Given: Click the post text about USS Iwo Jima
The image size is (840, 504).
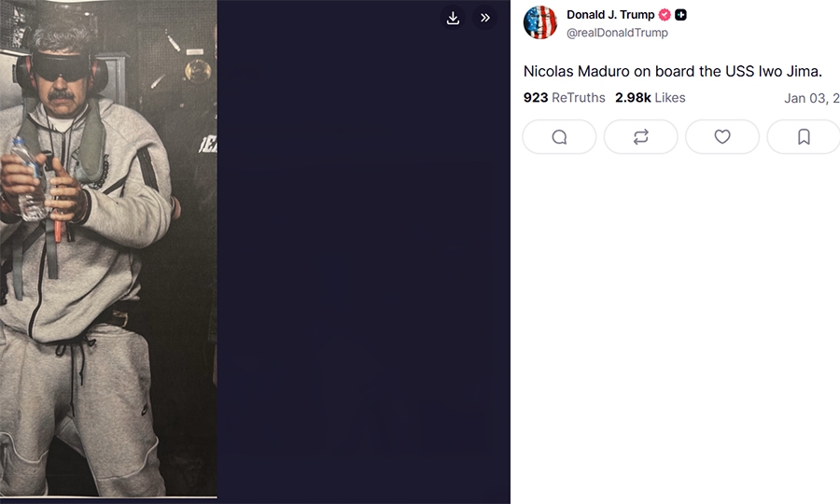Looking at the screenshot, I should tap(672, 71).
